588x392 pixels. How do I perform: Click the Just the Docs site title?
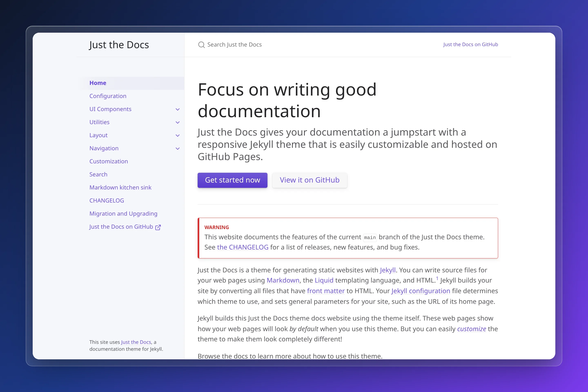pyautogui.click(x=119, y=45)
